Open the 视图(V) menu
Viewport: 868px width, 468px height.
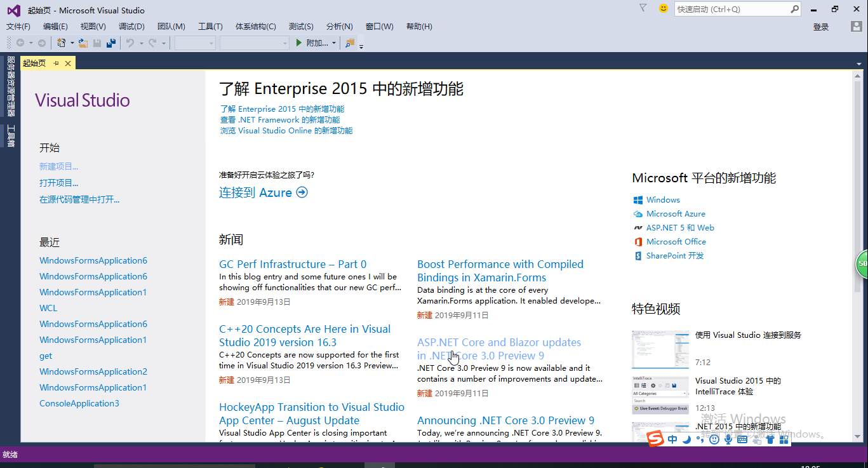93,27
